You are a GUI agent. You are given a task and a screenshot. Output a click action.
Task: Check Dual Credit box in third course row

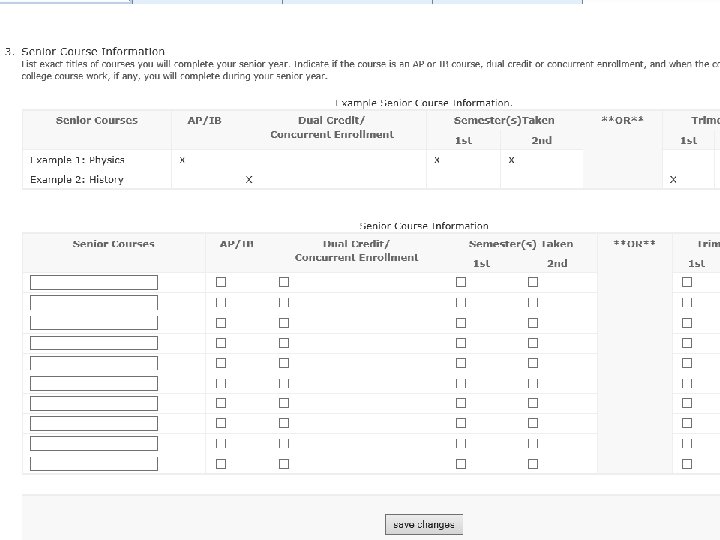tap(284, 323)
